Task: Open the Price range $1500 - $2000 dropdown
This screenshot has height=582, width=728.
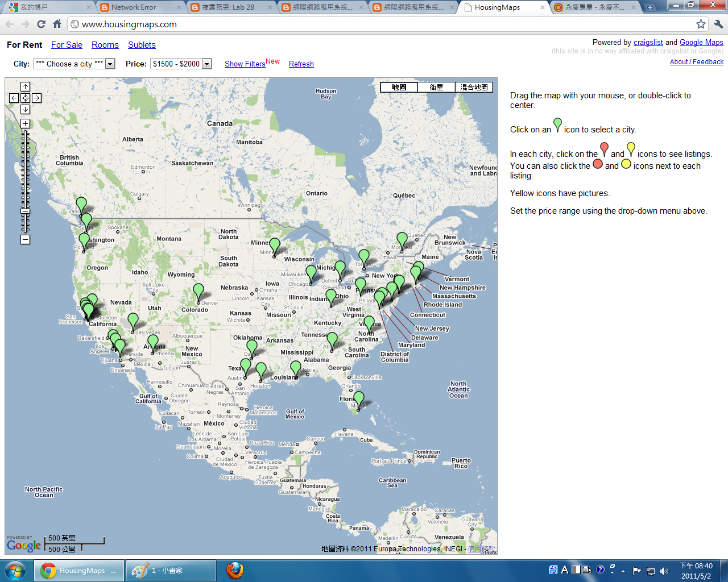Action: (181, 64)
